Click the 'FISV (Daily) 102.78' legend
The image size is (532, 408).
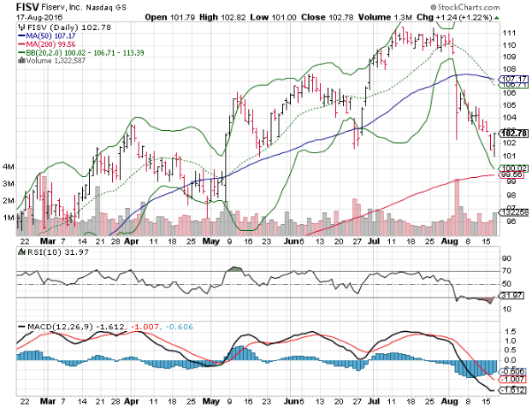[x=64, y=27]
